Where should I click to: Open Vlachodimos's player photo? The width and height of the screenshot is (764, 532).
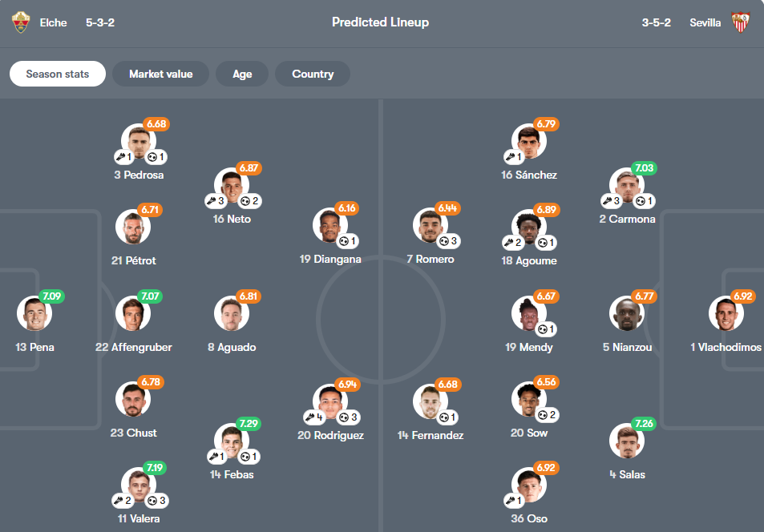pyautogui.click(x=726, y=313)
